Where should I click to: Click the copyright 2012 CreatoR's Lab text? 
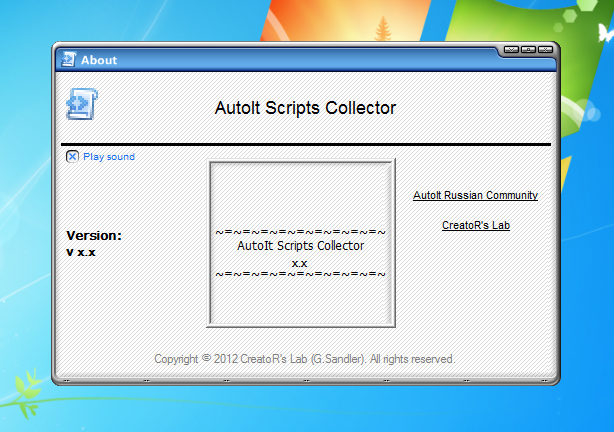305,359
